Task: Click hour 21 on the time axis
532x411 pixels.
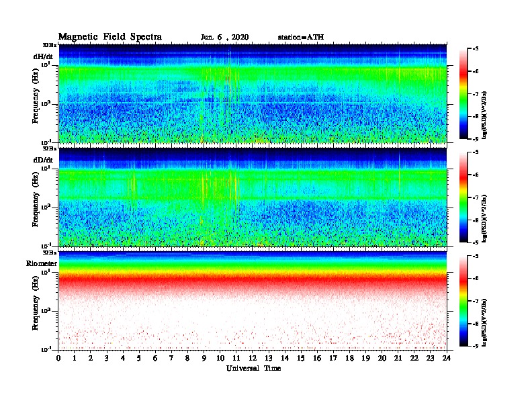Action: pos(398,359)
